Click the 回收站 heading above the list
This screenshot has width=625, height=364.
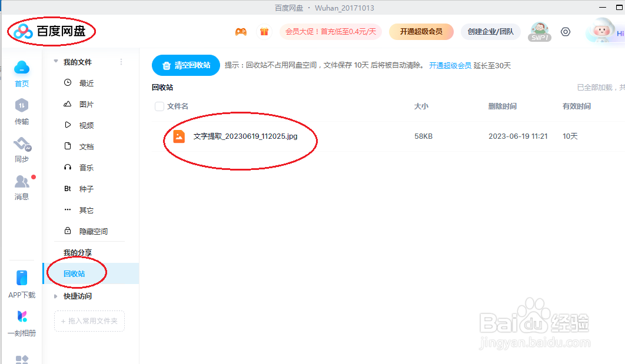click(x=162, y=87)
